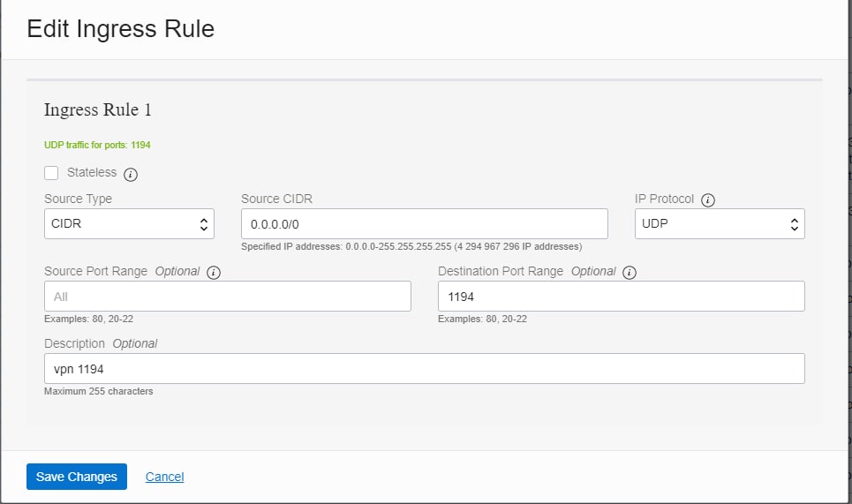Click the 'Source CIDR' label

276,199
